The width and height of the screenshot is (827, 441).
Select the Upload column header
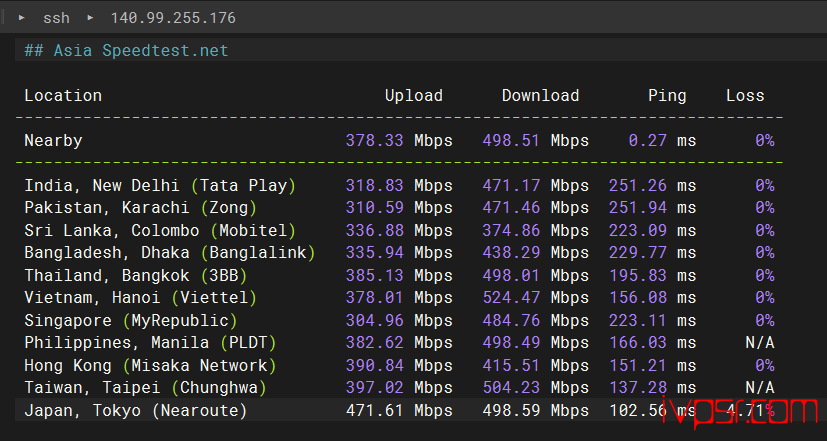(x=413, y=96)
